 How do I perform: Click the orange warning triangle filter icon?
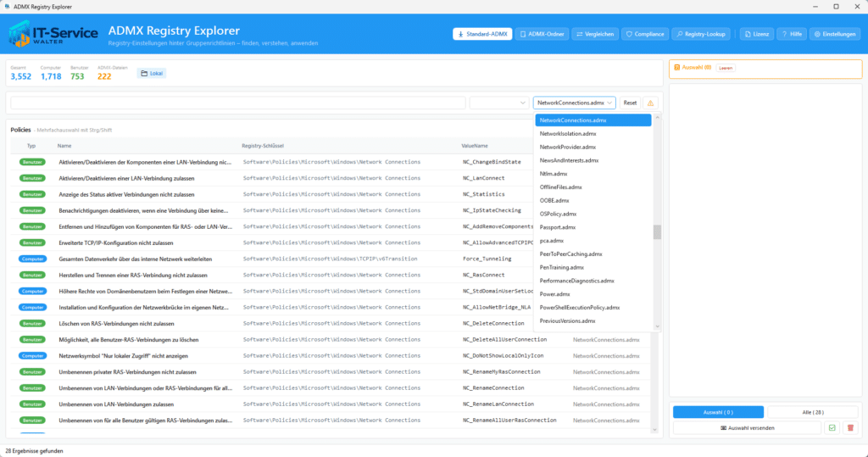tap(650, 103)
